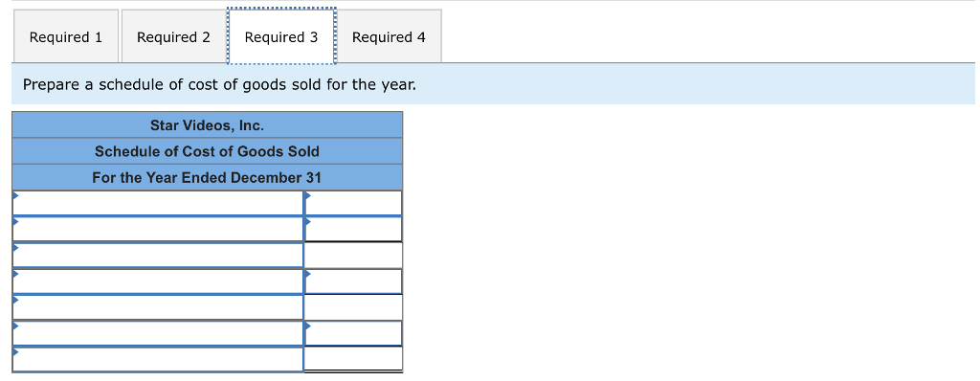
Task: Open first row label dropdown cell
Action: pos(158,203)
